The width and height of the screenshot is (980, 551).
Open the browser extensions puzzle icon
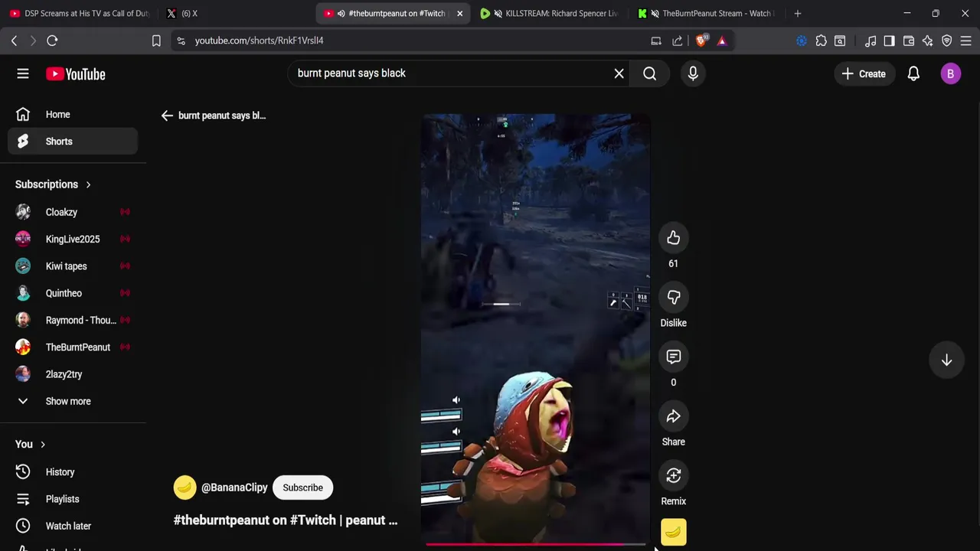[821, 41]
